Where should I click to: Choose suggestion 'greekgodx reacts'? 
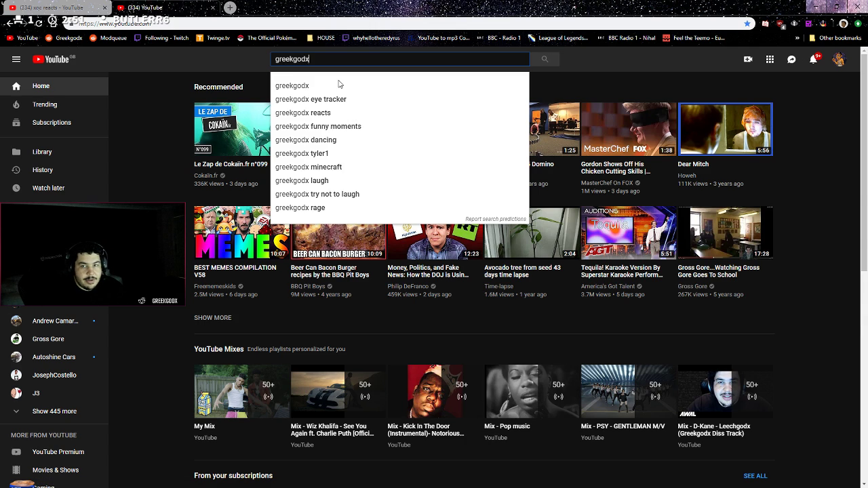(399, 113)
